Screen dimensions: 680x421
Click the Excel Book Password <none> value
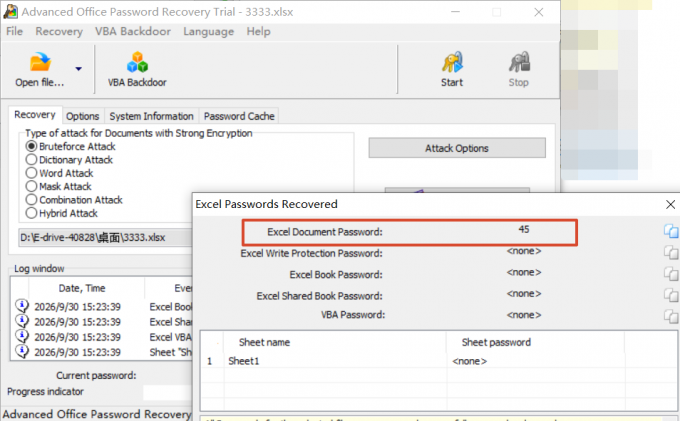click(524, 272)
